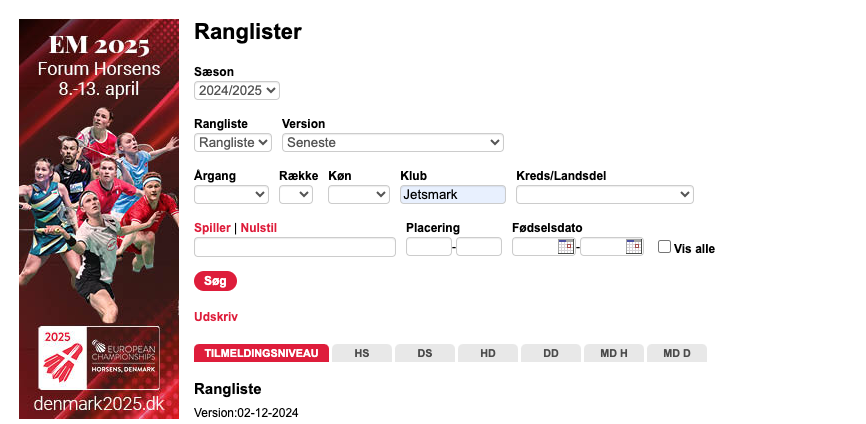Screen dimensions: 866x424
Task: Expand the Sæson 2024/2025 dropdown
Action: pos(237,91)
